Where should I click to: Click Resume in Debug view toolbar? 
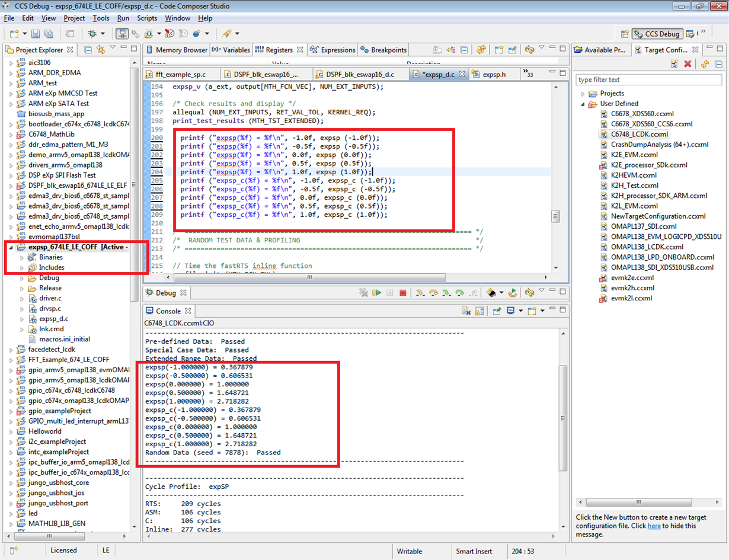click(376, 293)
